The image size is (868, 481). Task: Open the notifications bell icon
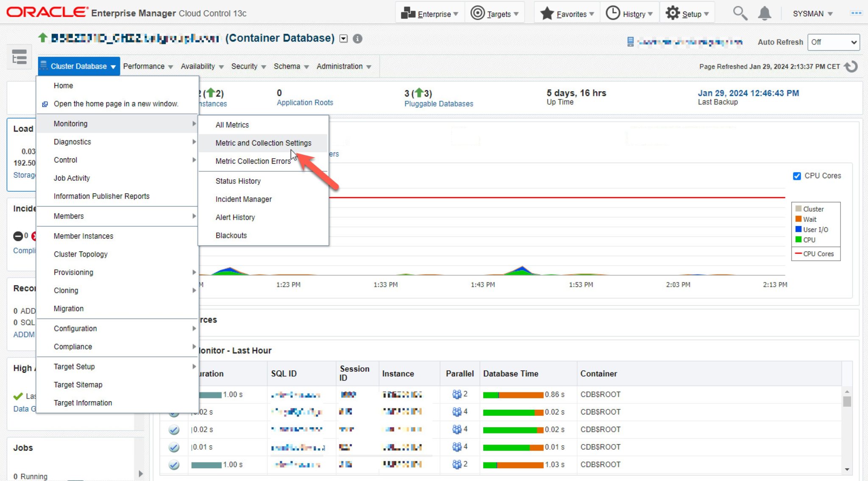pos(764,14)
